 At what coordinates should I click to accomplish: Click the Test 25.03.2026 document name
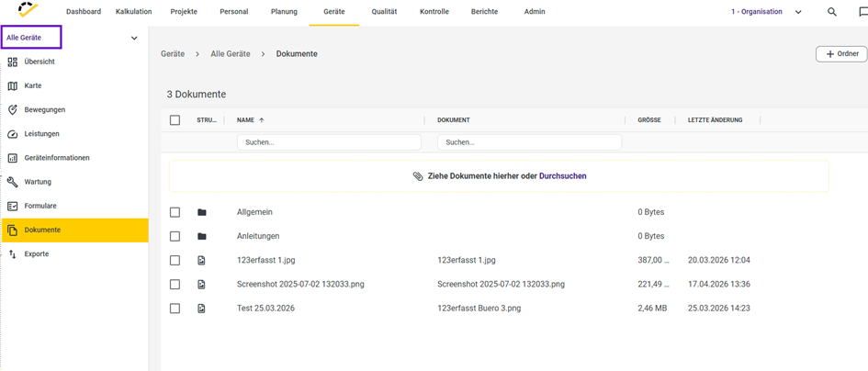point(265,309)
